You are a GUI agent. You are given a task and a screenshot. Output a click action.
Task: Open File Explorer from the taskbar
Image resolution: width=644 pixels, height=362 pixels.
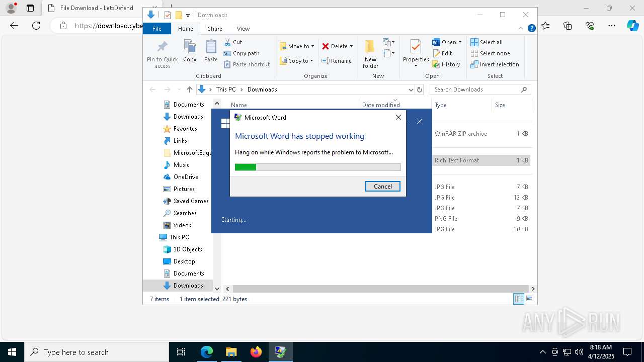tap(231, 352)
